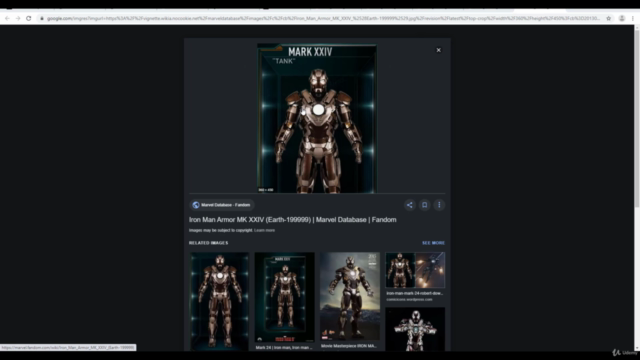The width and height of the screenshot is (640, 360).
Task: Bookmark the page with the star icon
Action: (609, 18)
